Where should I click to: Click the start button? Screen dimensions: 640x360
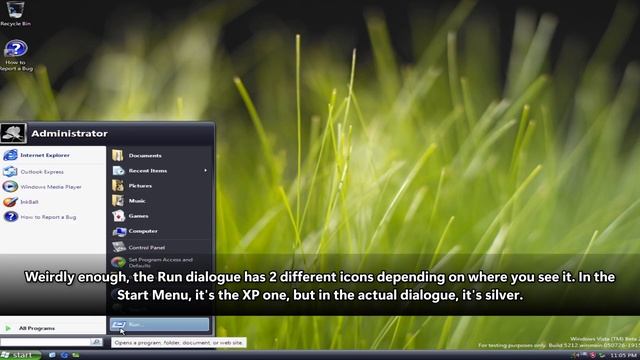(20, 355)
